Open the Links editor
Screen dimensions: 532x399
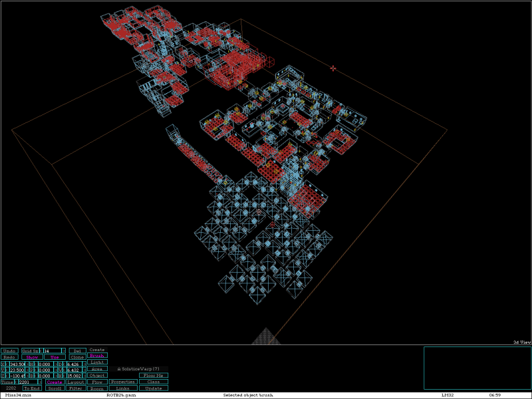click(123, 388)
